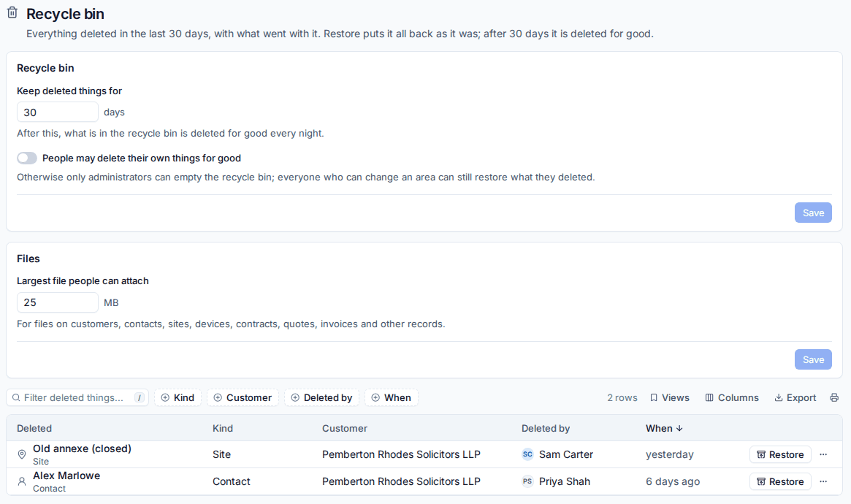Open the Old annexe (closed) record
Screen dimensions: 851x504
(82, 448)
